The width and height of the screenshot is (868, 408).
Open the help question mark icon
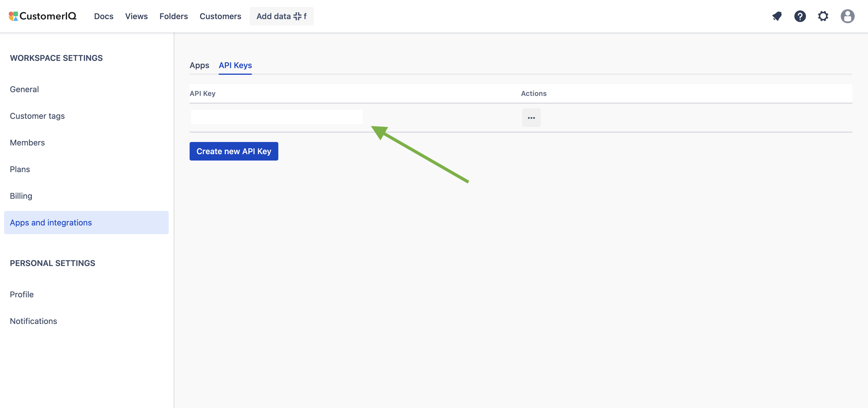800,16
